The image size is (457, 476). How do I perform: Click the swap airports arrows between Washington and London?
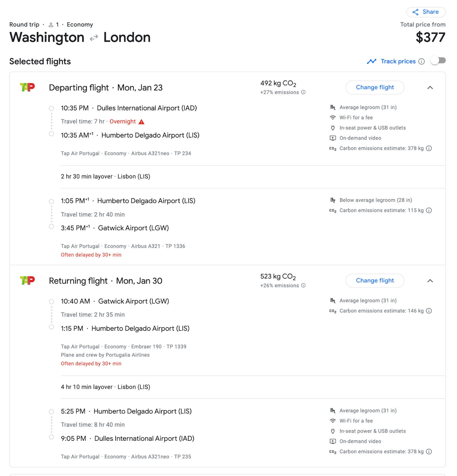[93, 37]
